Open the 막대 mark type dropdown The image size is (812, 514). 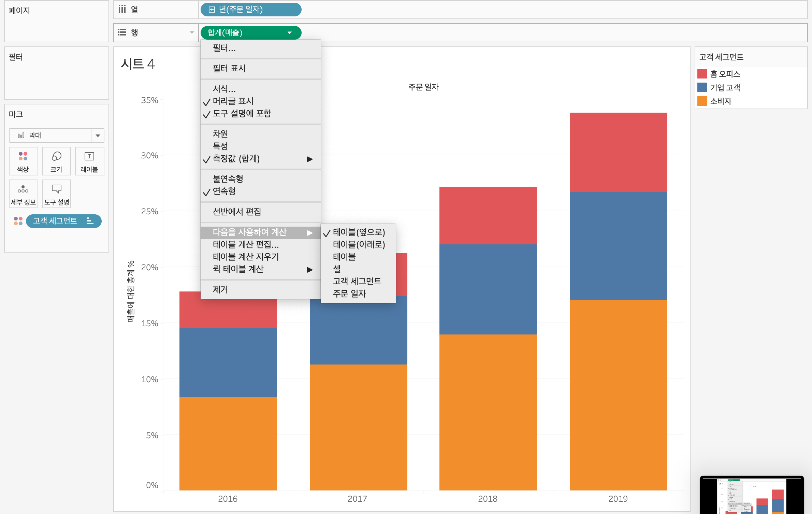(x=98, y=135)
